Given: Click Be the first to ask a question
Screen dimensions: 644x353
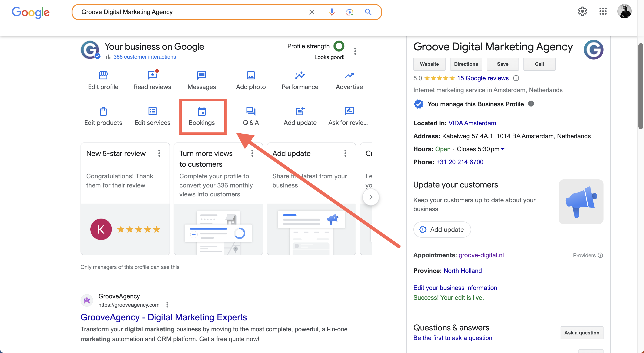Looking at the screenshot, I should [453, 338].
